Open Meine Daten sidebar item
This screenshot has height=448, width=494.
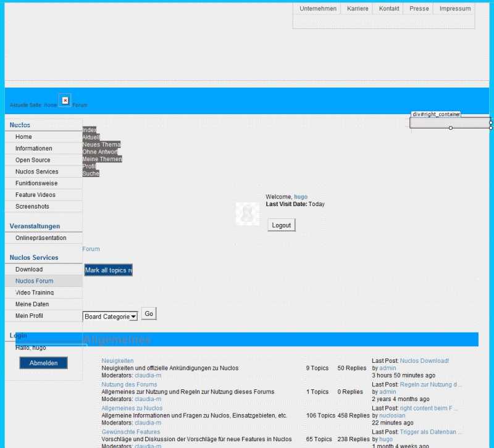pyautogui.click(x=43, y=304)
